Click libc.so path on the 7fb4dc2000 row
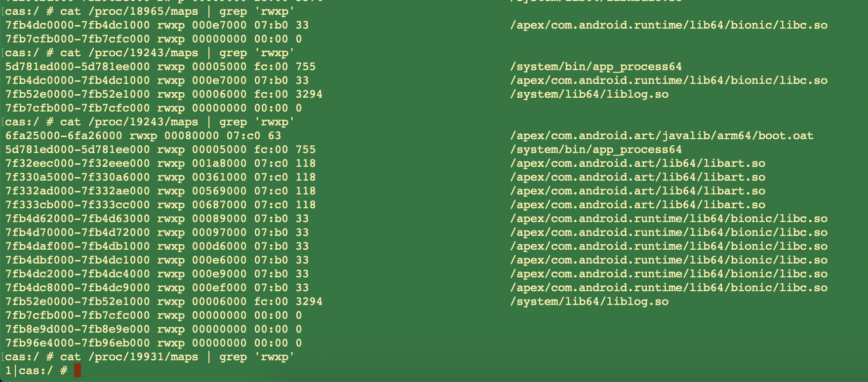Image resolution: width=868 pixels, height=382 pixels. tap(669, 274)
